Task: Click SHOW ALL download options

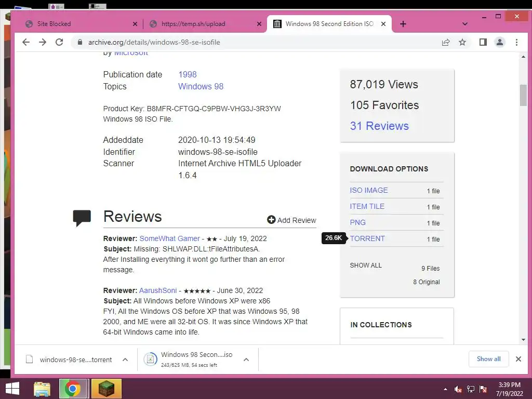Action: [366, 265]
